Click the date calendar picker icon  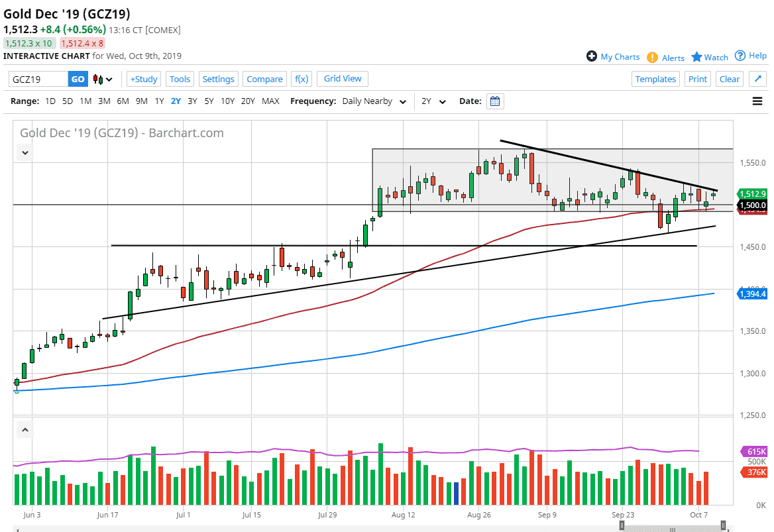click(x=495, y=101)
